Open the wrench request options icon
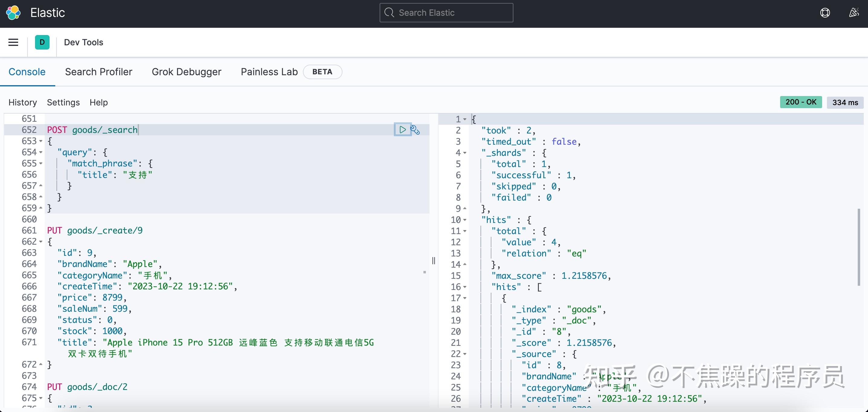The width and height of the screenshot is (868, 412). click(415, 130)
